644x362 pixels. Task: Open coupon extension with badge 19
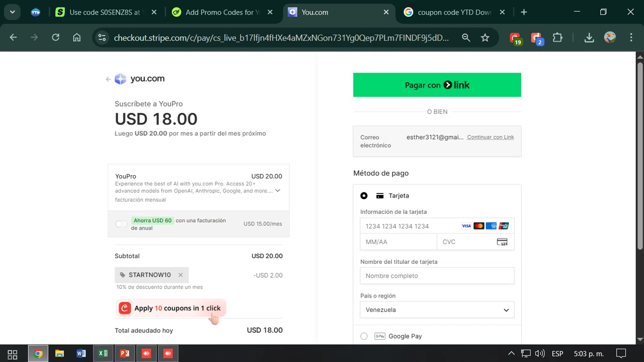516,38
